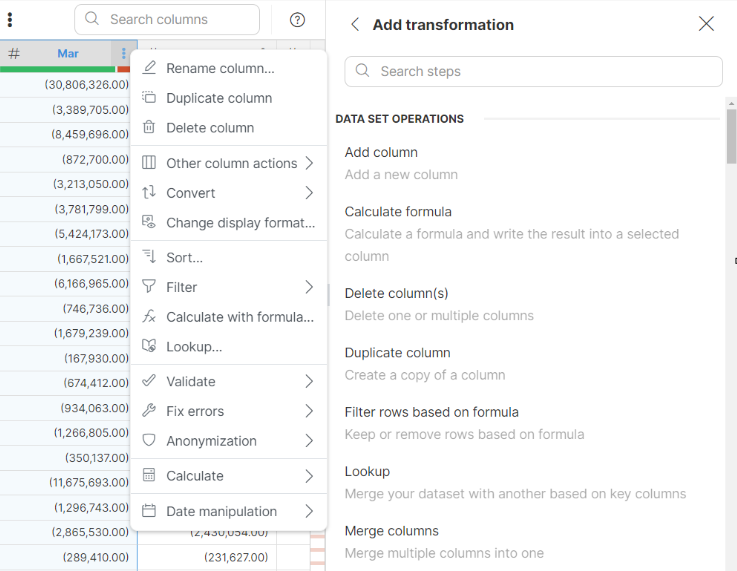Expand the Filter submenu arrow
The height and width of the screenshot is (571, 737).
pos(309,287)
